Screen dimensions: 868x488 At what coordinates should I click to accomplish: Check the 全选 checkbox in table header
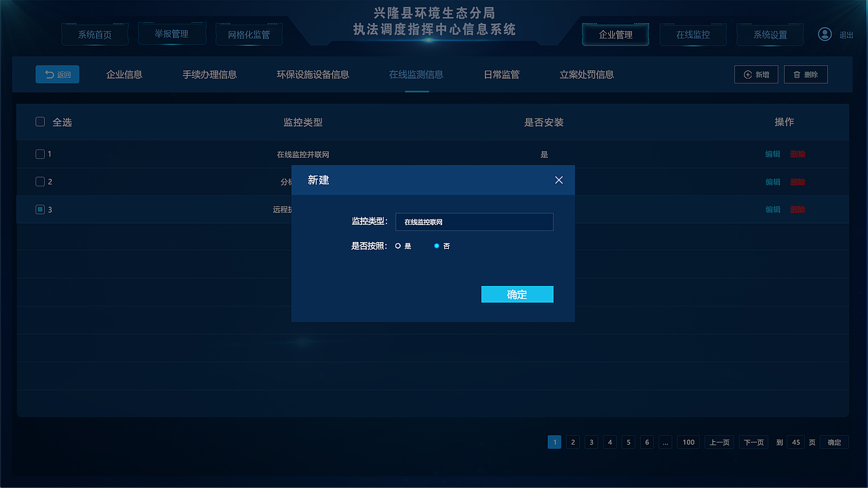(x=40, y=122)
